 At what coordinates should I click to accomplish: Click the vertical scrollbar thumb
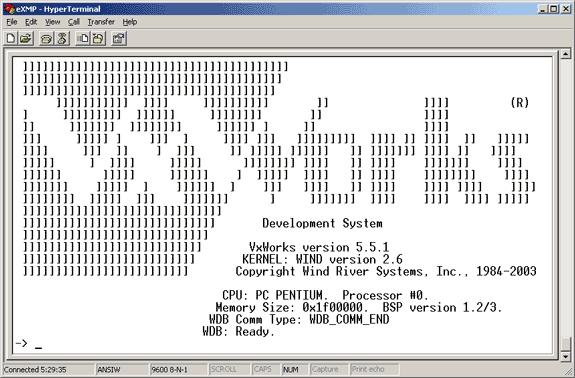[x=565, y=344]
